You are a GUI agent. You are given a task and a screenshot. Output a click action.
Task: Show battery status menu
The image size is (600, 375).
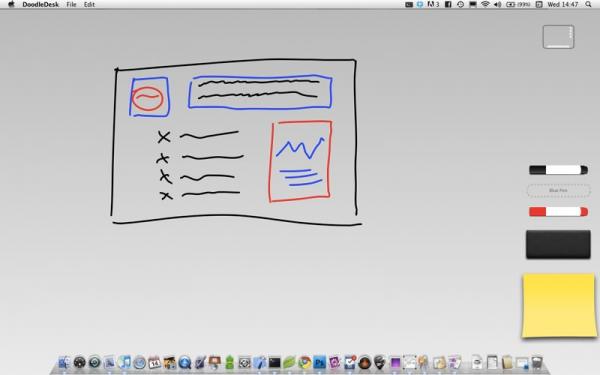tap(518, 5)
